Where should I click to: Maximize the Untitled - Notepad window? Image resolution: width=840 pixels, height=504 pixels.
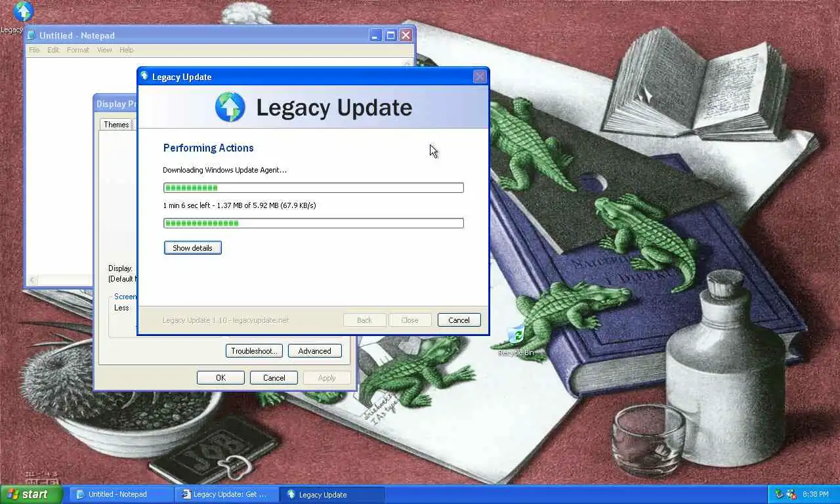390,35
